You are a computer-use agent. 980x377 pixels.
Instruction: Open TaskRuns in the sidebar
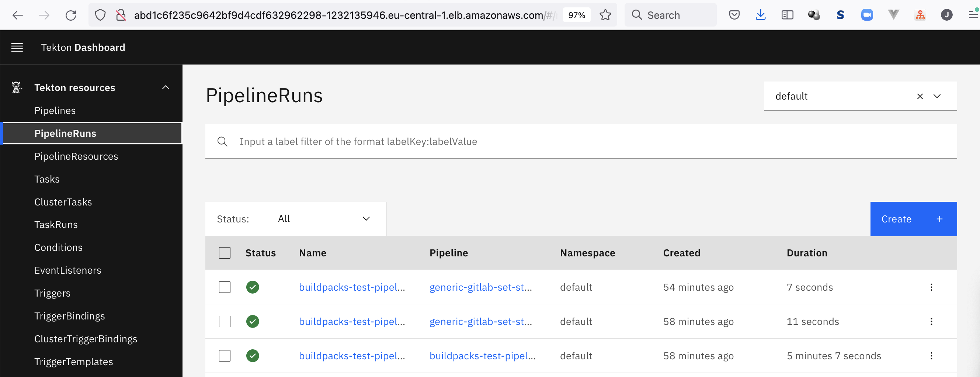pos(56,224)
